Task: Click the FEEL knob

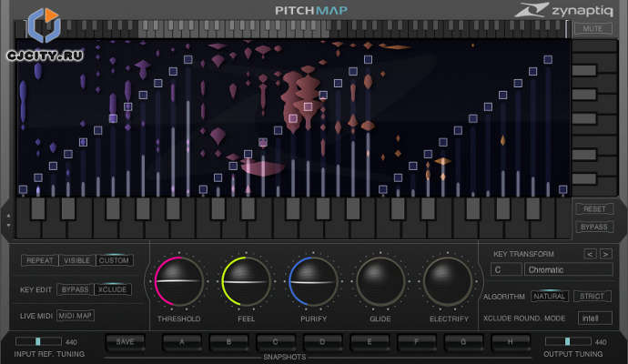Action: click(x=246, y=281)
